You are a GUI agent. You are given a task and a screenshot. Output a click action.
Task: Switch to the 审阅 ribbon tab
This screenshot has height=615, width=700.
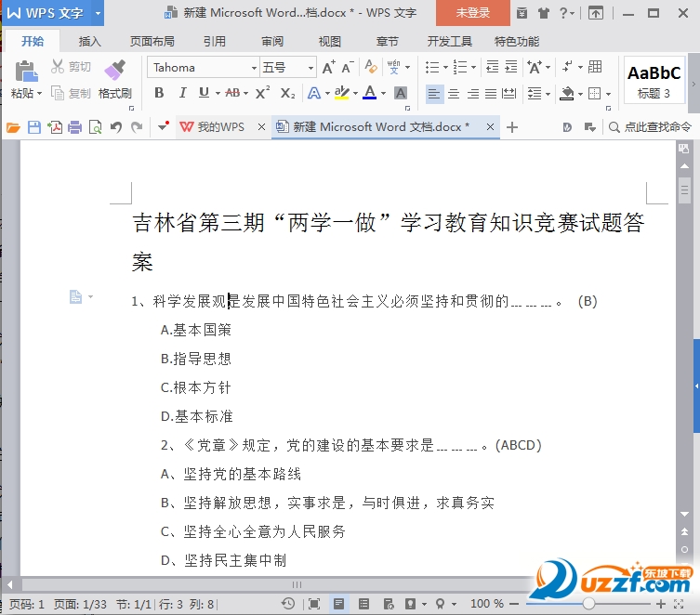(x=272, y=42)
